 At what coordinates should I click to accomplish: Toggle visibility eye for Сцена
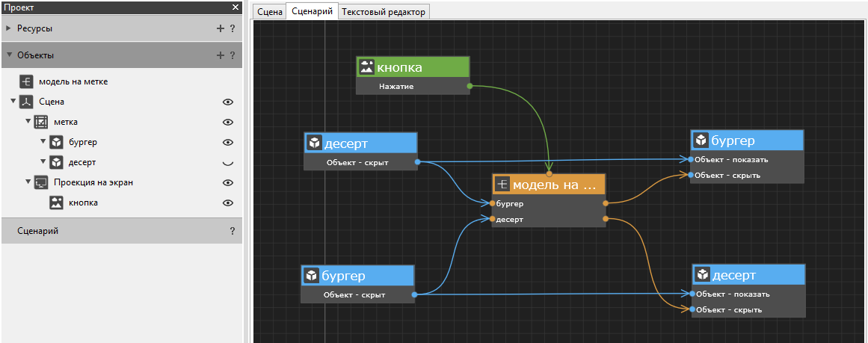tap(228, 102)
